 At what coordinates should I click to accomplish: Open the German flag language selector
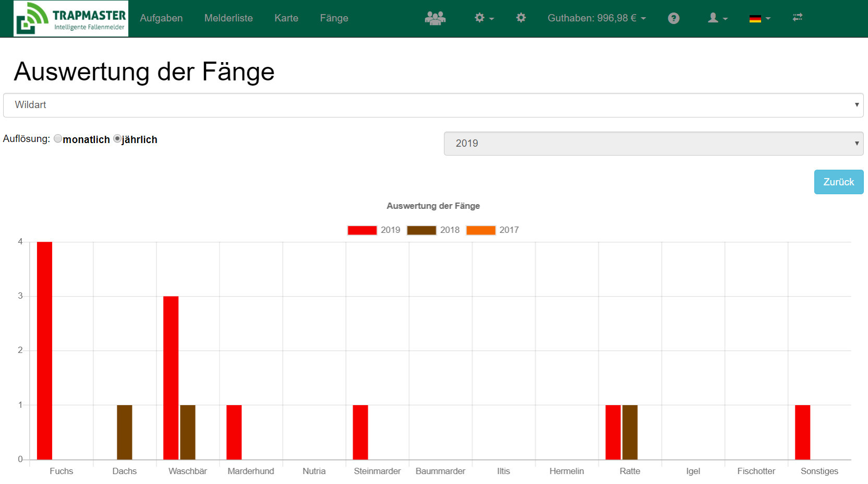759,18
